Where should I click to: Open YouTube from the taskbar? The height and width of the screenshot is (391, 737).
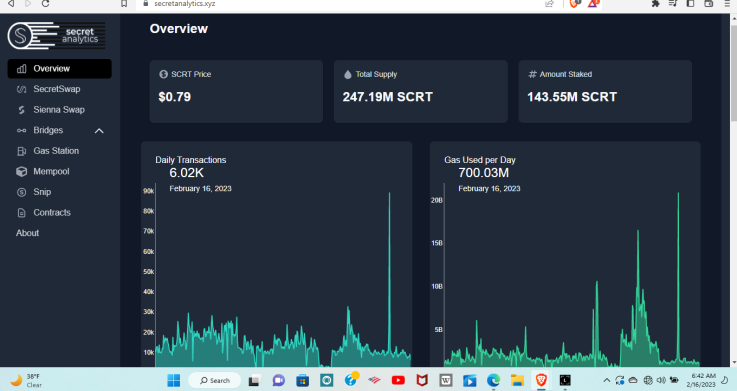tap(398, 380)
